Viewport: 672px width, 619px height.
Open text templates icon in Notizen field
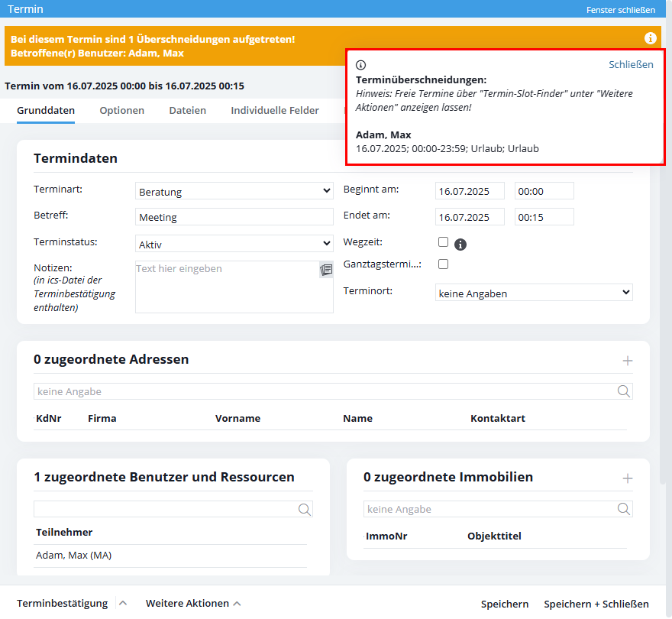326,270
